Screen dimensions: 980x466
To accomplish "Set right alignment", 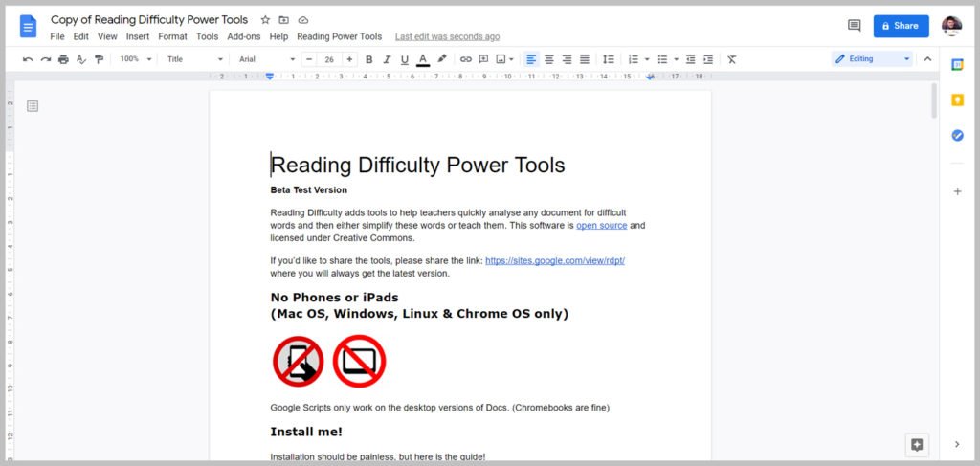I will click(567, 59).
